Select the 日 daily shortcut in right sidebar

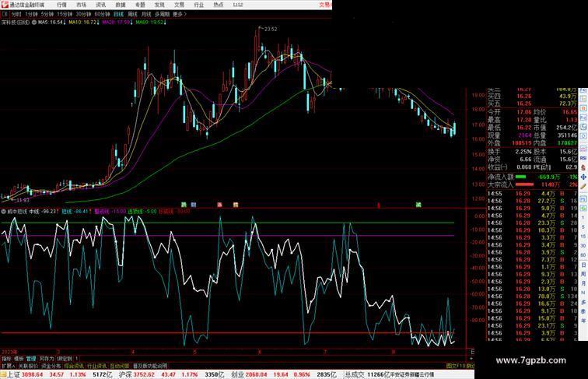[x=583, y=265]
